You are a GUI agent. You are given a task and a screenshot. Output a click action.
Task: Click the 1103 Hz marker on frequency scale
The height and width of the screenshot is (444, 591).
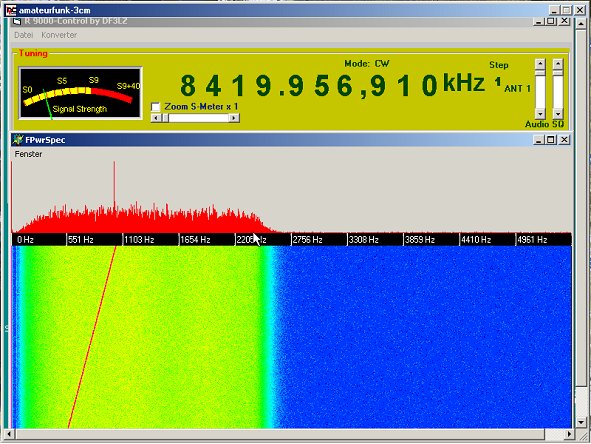tap(139, 240)
